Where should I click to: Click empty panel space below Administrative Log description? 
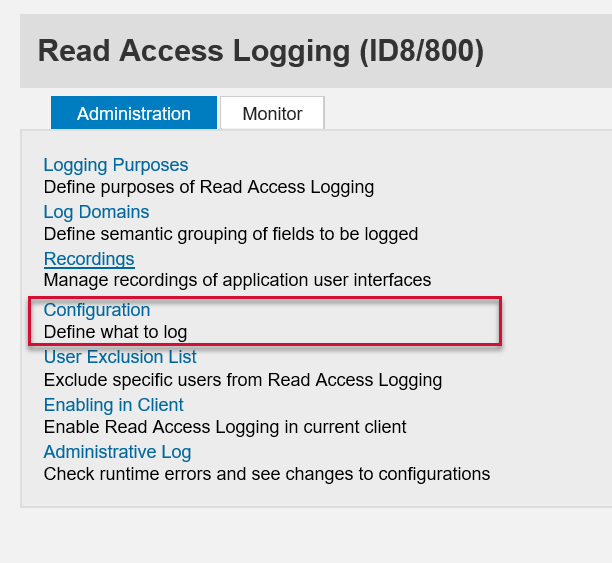point(300,495)
